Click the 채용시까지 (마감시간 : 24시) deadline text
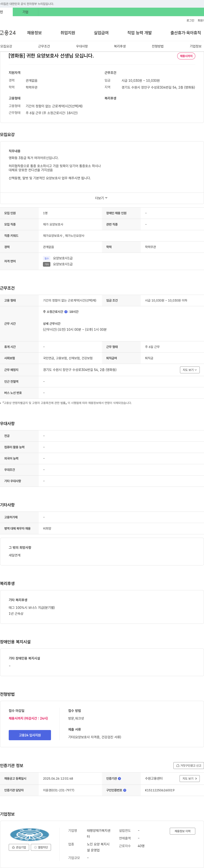 [x=28, y=718]
